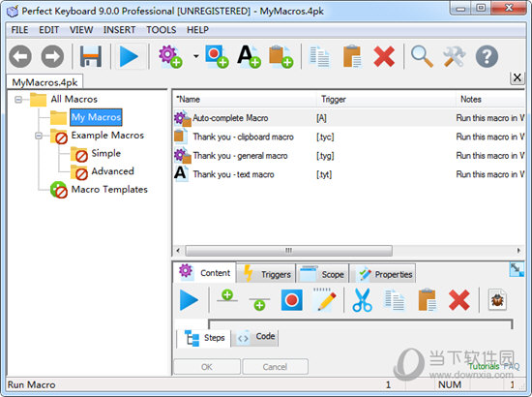Collapse the All Macros tree node
532x397 pixels.
pos(18,100)
